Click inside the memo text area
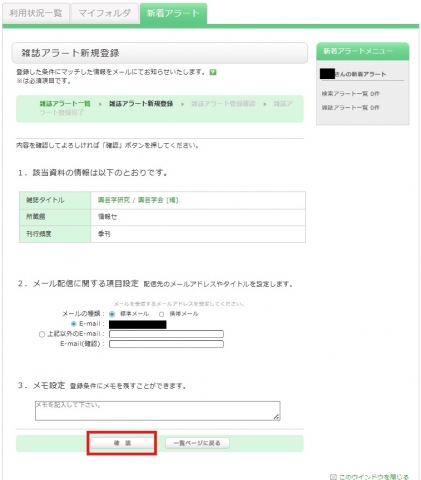421x480 pixels. pos(158,411)
